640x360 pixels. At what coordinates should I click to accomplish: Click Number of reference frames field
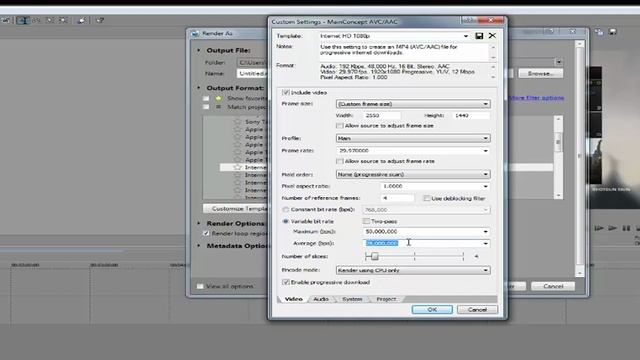(397, 198)
